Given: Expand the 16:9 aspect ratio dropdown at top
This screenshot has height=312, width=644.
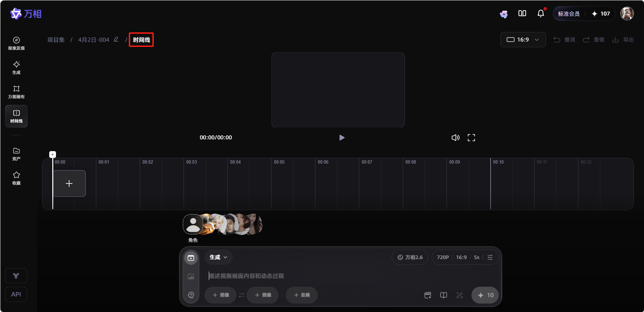Looking at the screenshot, I should point(523,40).
